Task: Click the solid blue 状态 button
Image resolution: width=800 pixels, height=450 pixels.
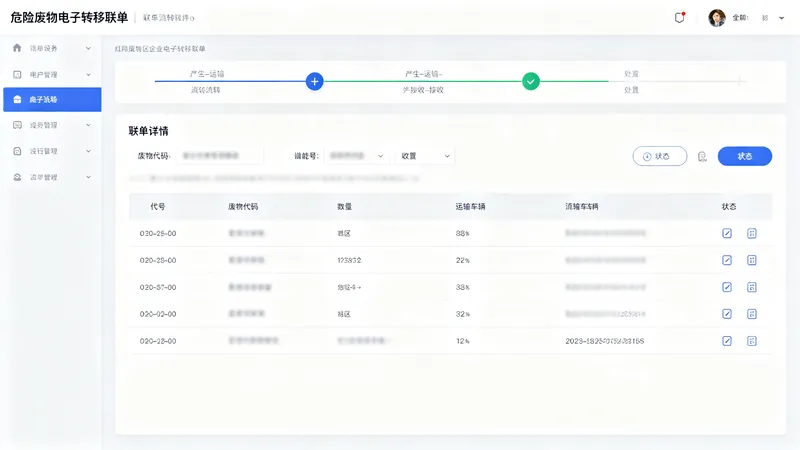Action: pyautogui.click(x=744, y=156)
